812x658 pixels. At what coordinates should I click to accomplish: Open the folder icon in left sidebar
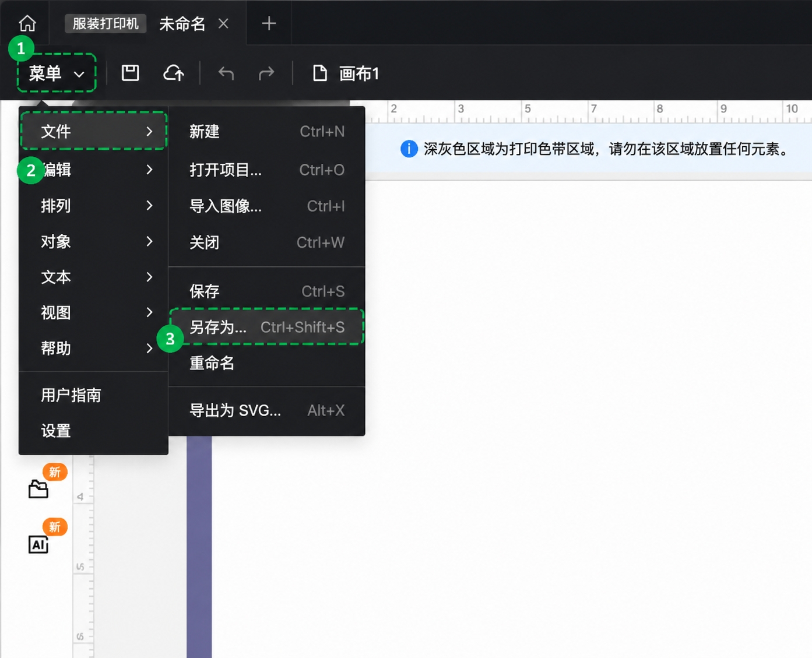(x=38, y=489)
